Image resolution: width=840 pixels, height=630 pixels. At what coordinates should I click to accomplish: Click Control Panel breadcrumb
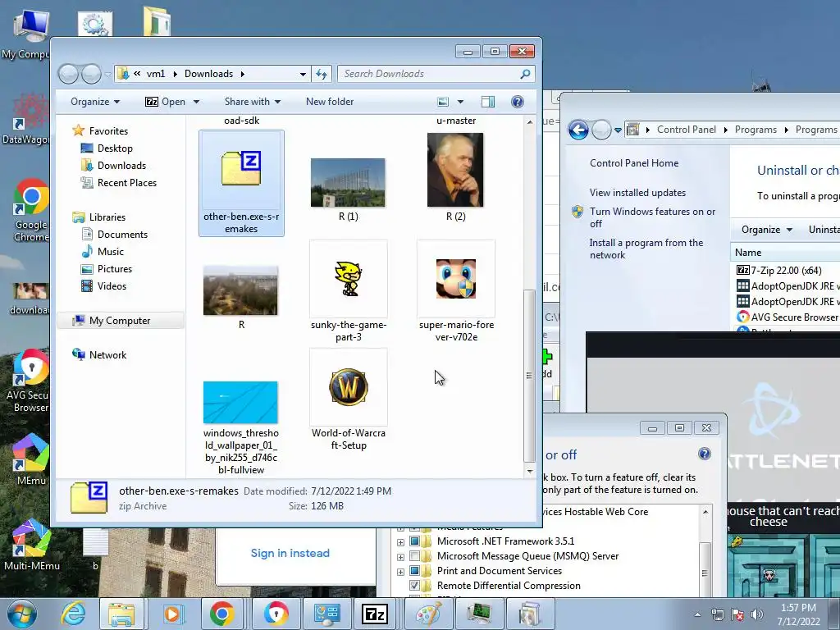687,130
